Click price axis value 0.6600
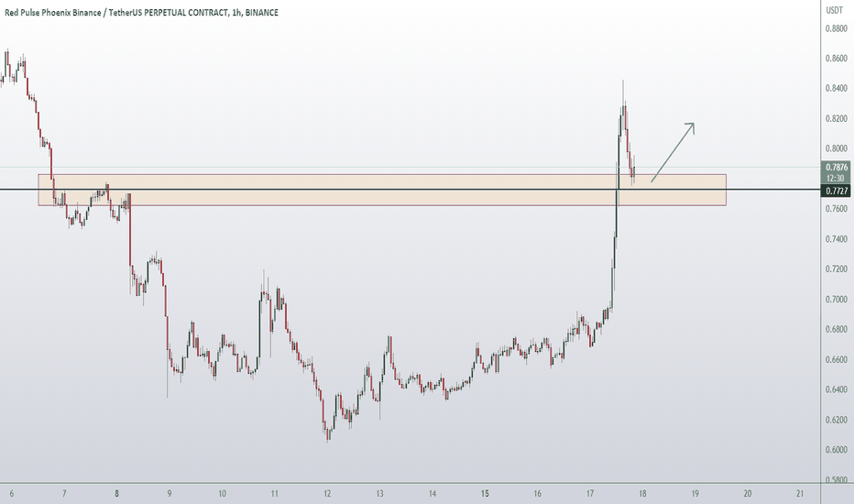Image resolution: width=854 pixels, height=504 pixels. [x=836, y=359]
